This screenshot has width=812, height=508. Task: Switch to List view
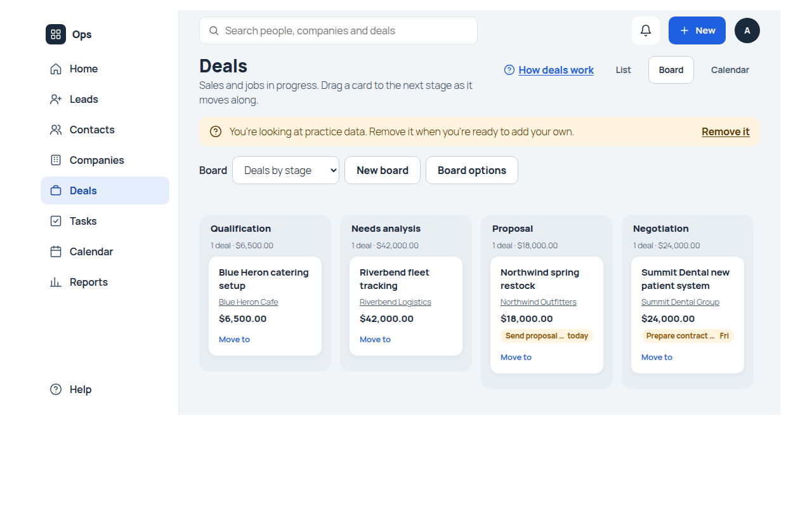(623, 70)
